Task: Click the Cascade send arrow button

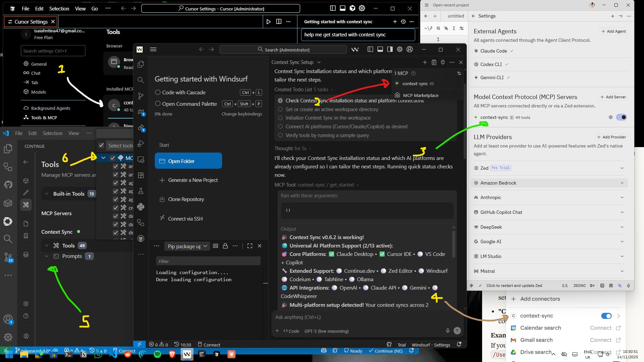Action: [457, 331]
